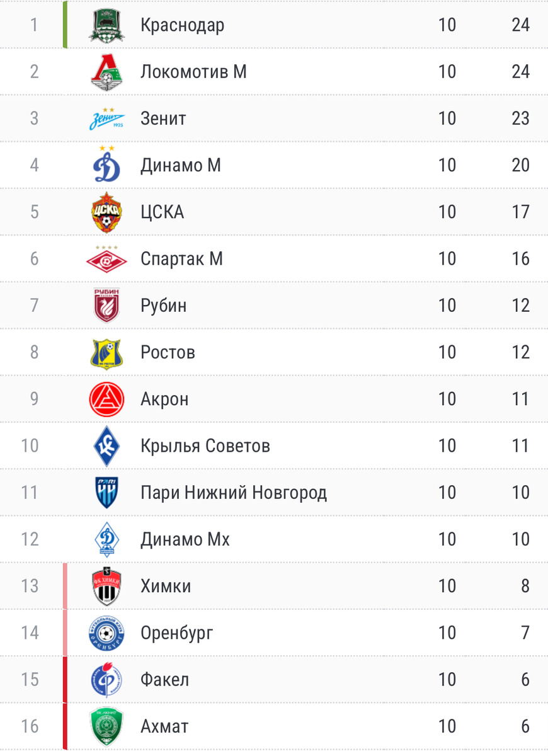Open the Динамо М team link
The width and height of the screenshot is (548, 756).
coord(181,165)
